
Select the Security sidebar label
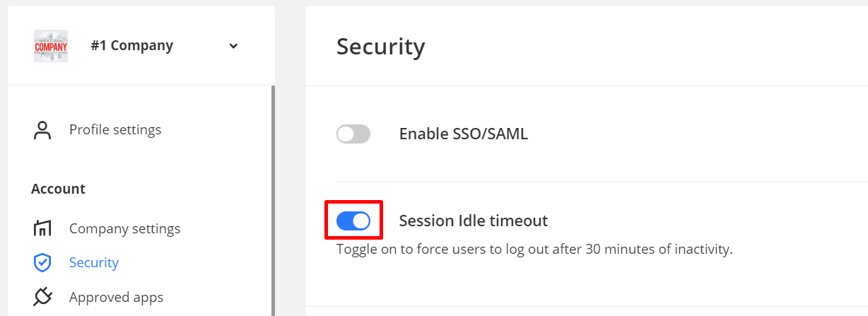pos(94,263)
